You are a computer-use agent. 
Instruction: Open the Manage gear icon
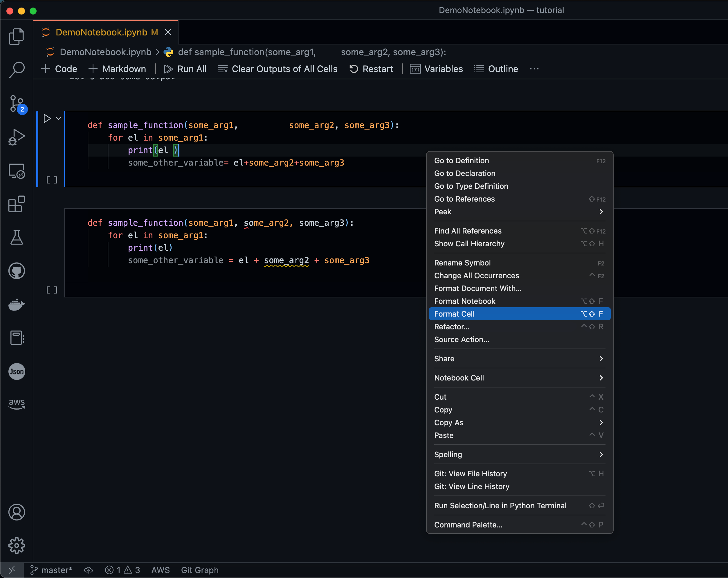point(17,545)
